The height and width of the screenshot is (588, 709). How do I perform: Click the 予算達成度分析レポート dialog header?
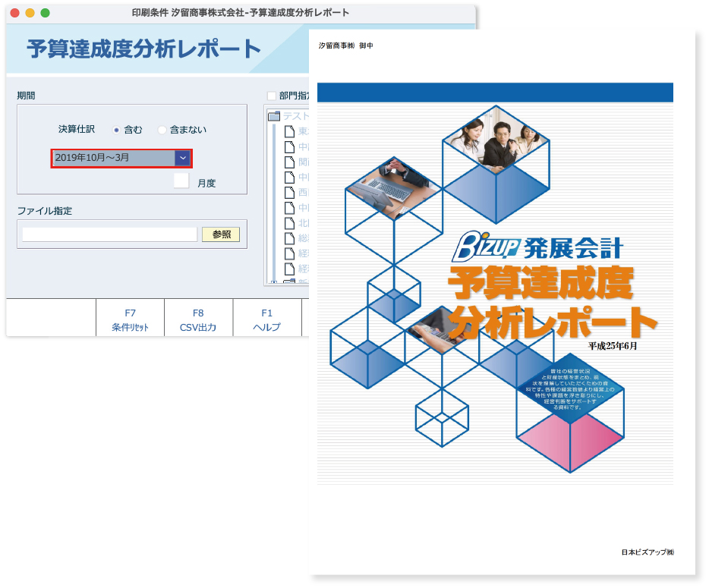(143, 49)
